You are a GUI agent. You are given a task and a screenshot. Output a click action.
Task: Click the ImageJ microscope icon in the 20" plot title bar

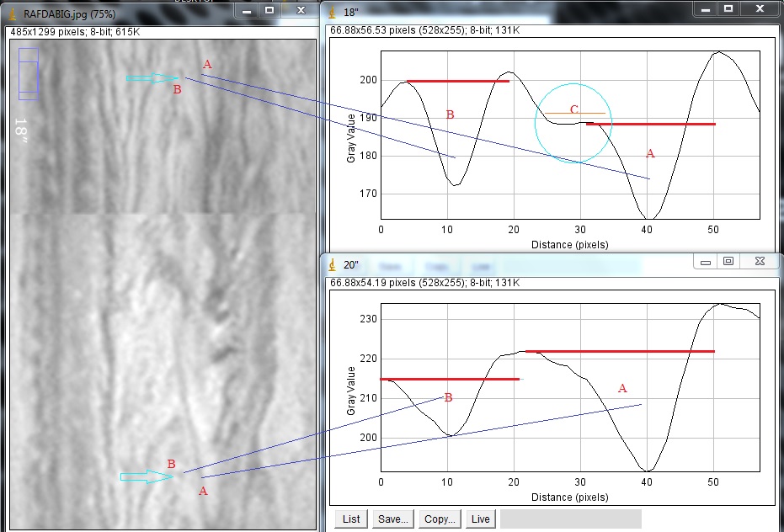pos(333,265)
